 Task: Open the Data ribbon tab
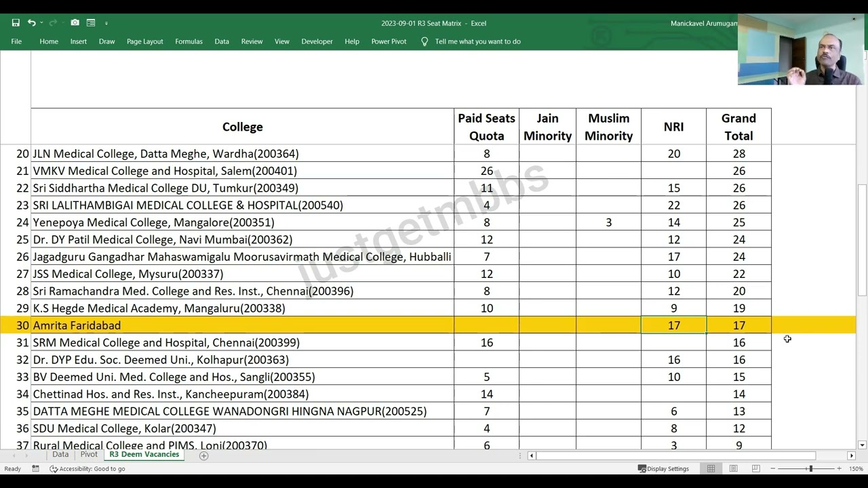222,41
